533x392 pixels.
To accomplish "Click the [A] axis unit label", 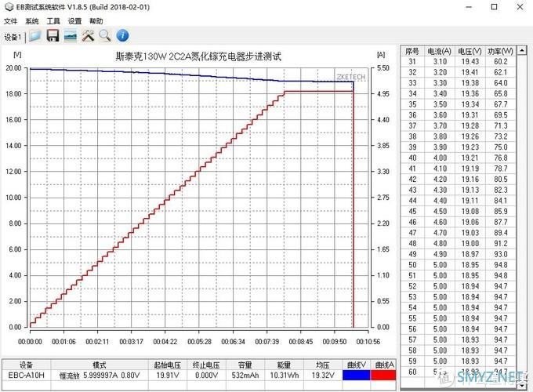I will click(381, 54).
